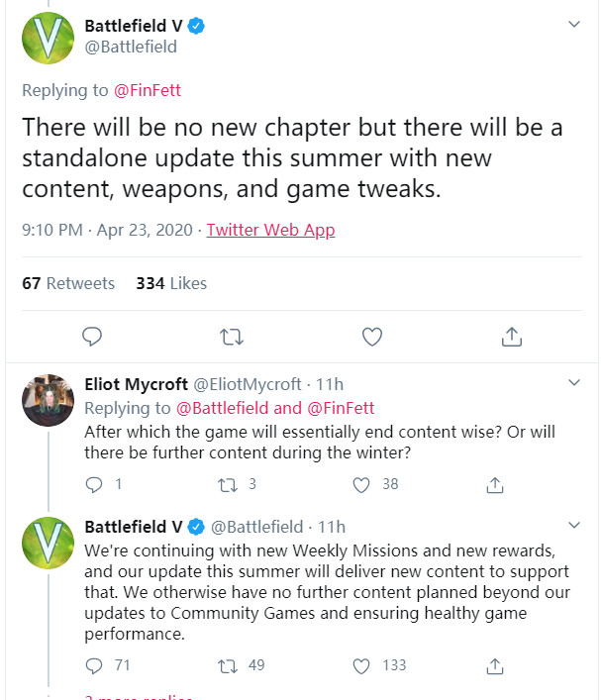Share the Weekly Missions reply tweet
This screenshot has height=700, width=601.
pos(495,664)
